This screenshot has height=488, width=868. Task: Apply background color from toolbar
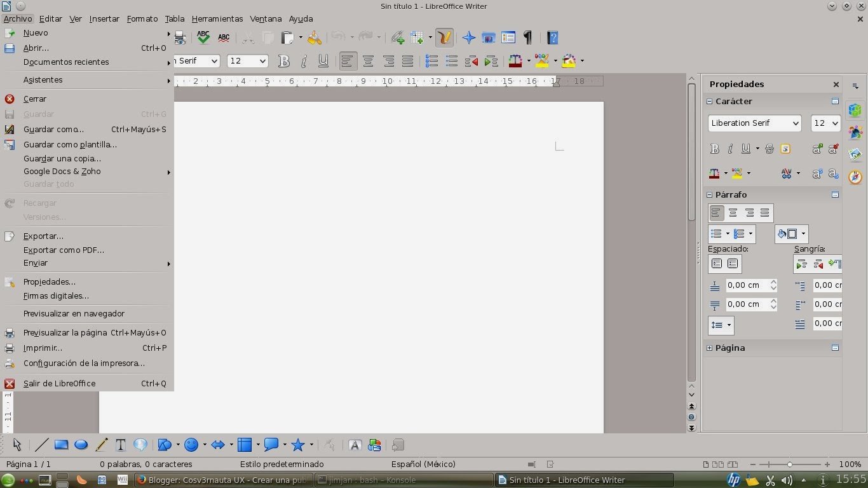[569, 61]
